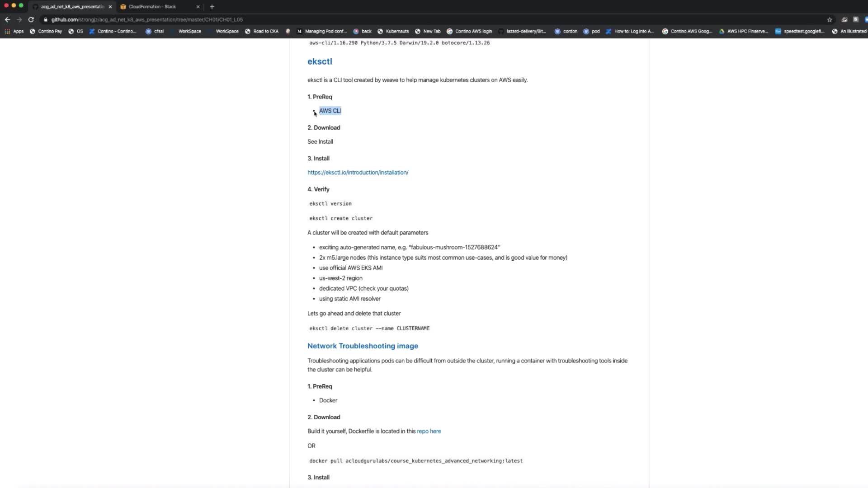The width and height of the screenshot is (868, 488).
Task: Open a new tab with the plus button
Action: tap(212, 7)
